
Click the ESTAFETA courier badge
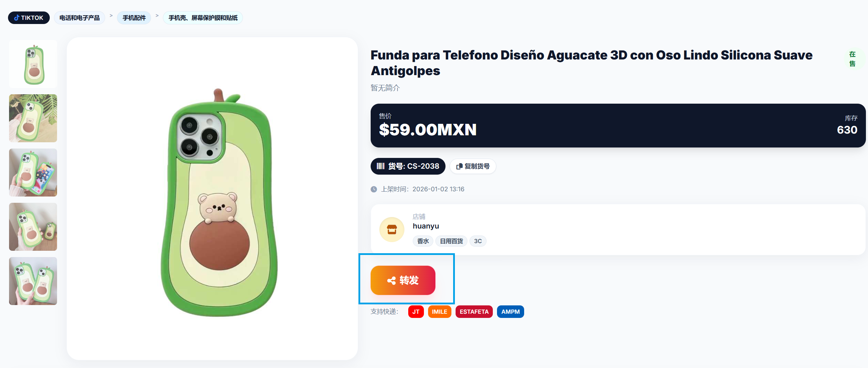coord(474,312)
